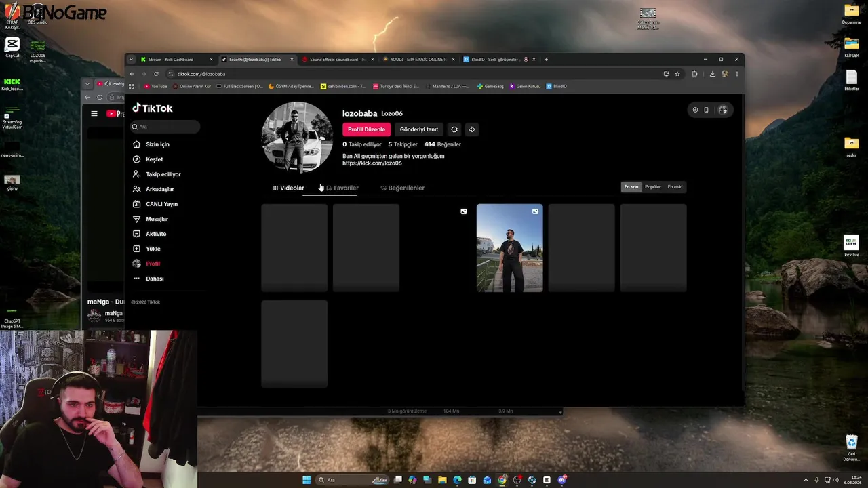Open Chrome tab search dropdown
Screen dimensions: 868x488
pyautogui.click(x=131, y=60)
